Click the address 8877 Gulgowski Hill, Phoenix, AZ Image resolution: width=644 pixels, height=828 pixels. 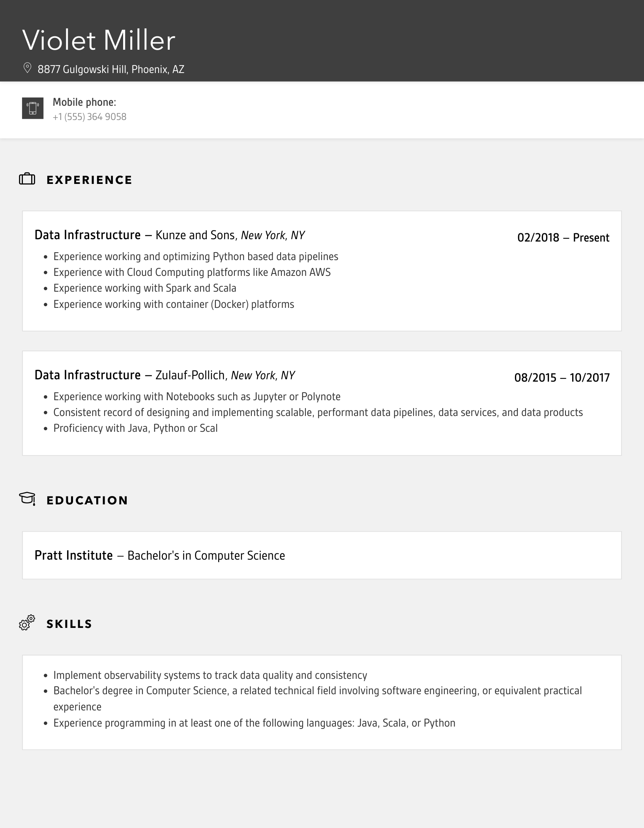(x=111, y=69)
